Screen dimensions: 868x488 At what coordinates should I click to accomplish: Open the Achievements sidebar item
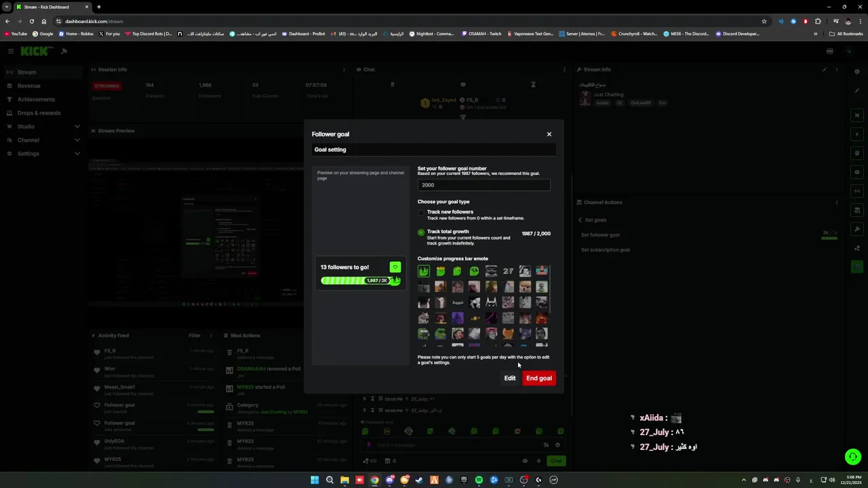(x=43, y=99)
